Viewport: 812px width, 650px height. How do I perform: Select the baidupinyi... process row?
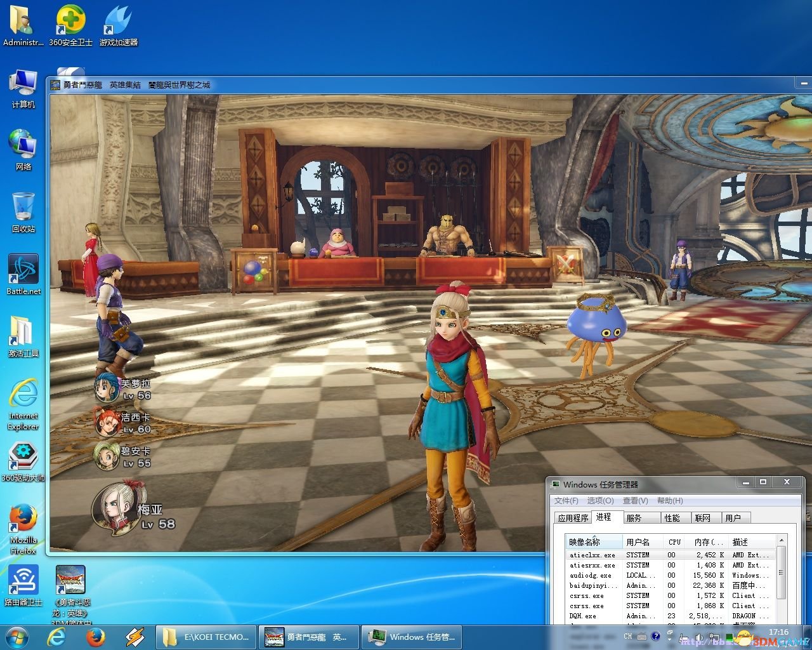pos(671,585)
